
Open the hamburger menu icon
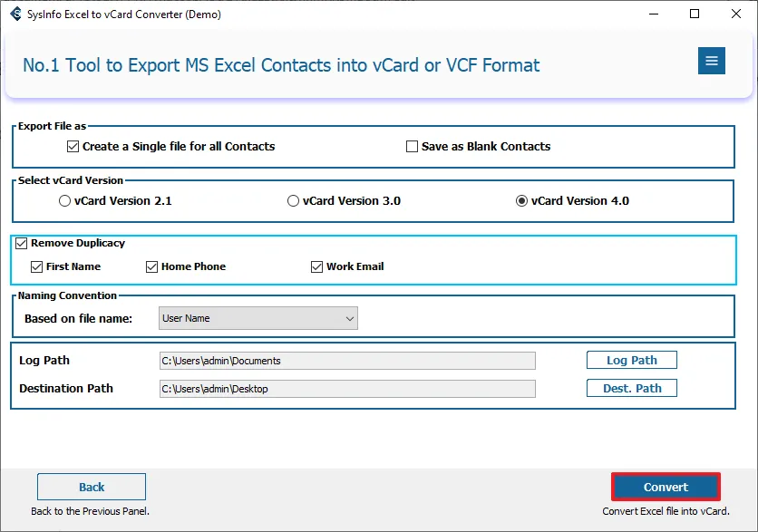[x=711, y=61]
